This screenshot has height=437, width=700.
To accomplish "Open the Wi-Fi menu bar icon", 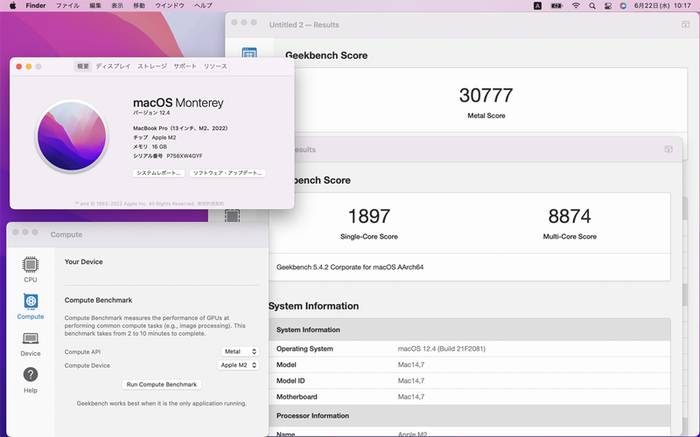I will 576,5.
